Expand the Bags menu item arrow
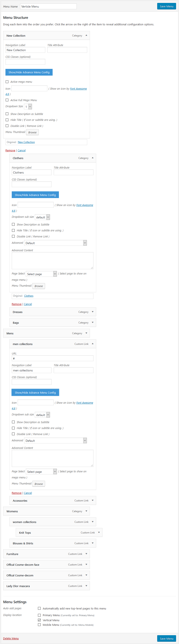 click(x=92, y=322)
